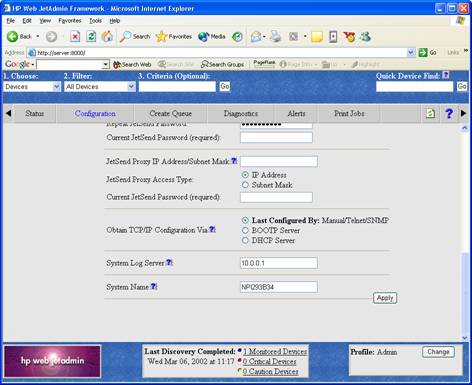Select the Subnet Mask radio button
This screenshot has height=385, width=472.
245,185
